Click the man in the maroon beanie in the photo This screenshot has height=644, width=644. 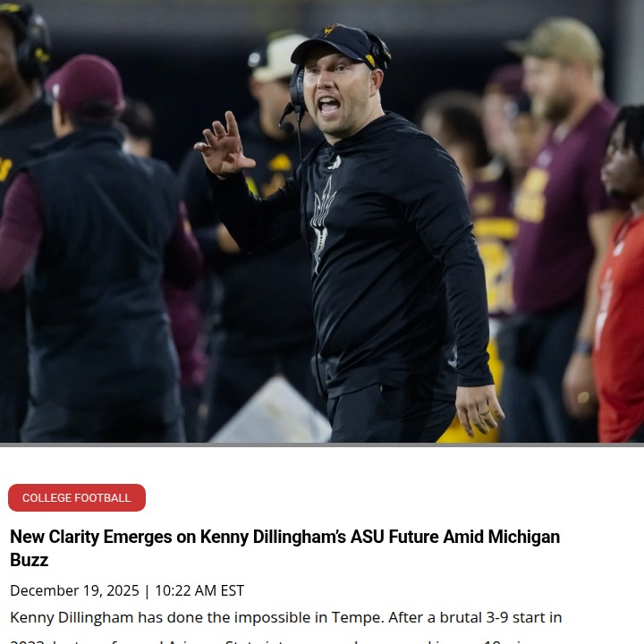(90, 247)
